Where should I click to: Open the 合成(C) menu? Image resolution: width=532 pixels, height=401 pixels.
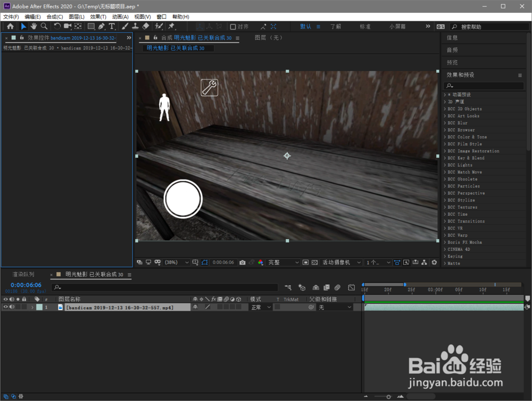click(55, 17)
